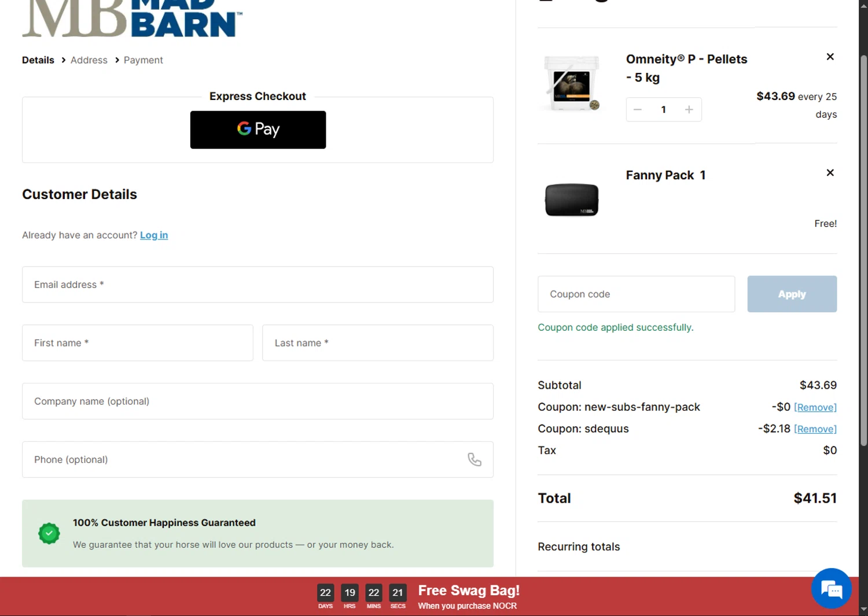The width and height of the screenshot is (868, 616).
Task: Click the Free Swag Bag banner text
Action: (469, 591)
